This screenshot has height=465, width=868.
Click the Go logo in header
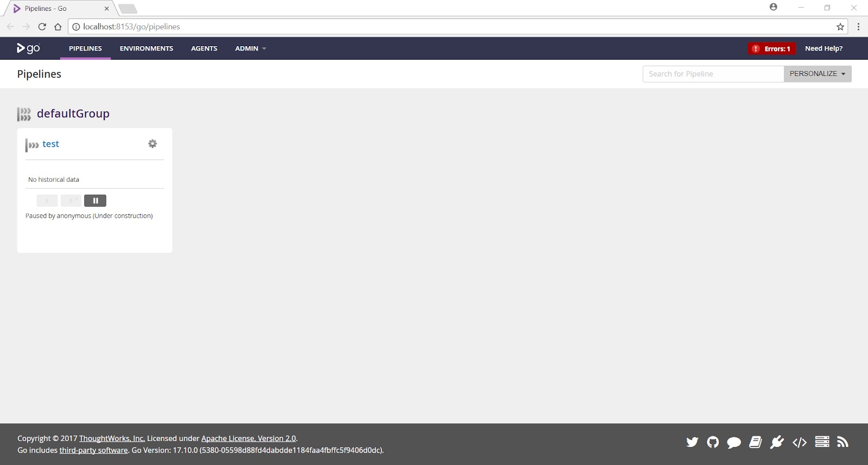click(28, 48)
